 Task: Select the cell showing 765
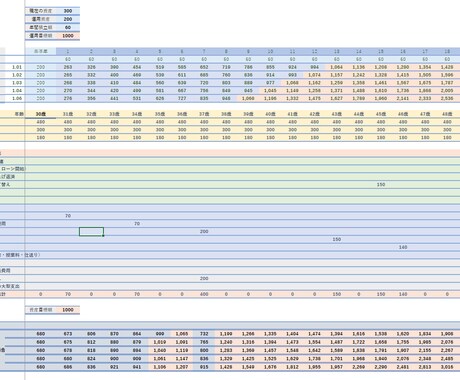click(x=204, y=342)
